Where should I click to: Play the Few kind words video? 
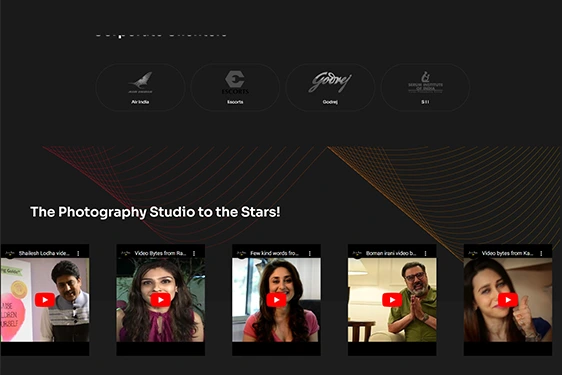tap(276, 300)
